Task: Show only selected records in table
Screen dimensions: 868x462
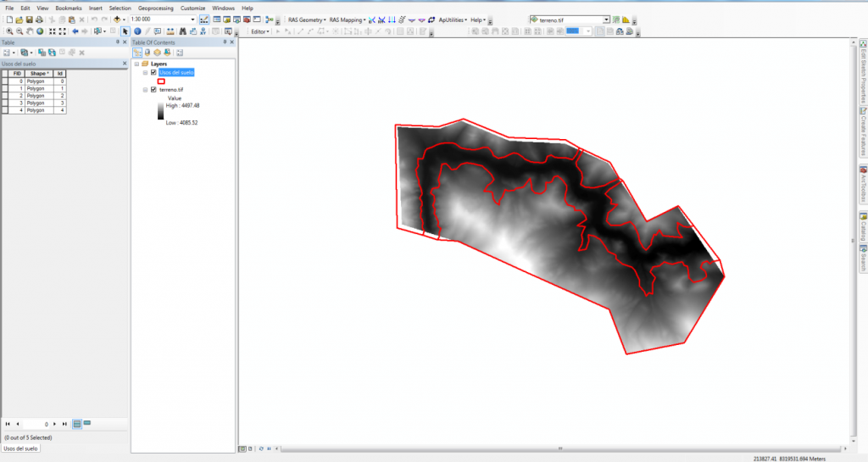Action: point(86,422)
